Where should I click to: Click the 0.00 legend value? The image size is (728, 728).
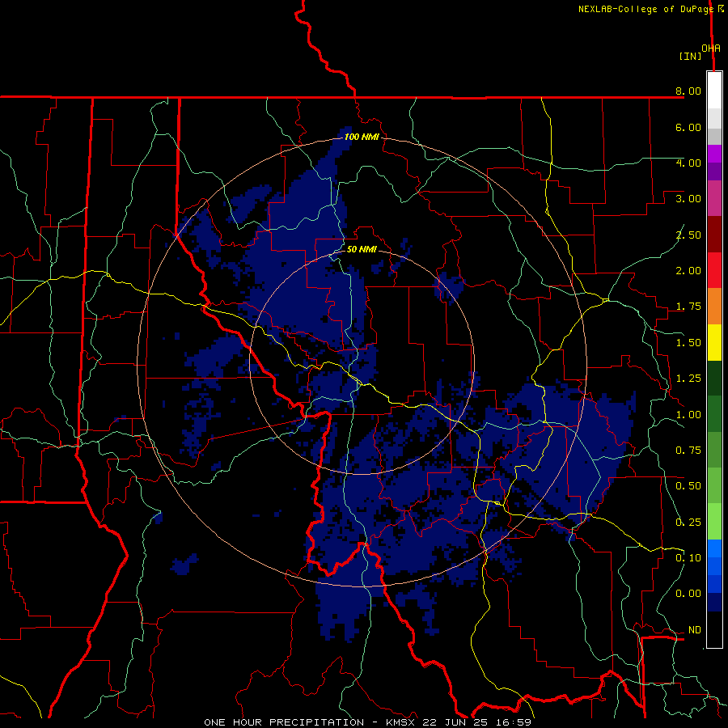(688, 594)
